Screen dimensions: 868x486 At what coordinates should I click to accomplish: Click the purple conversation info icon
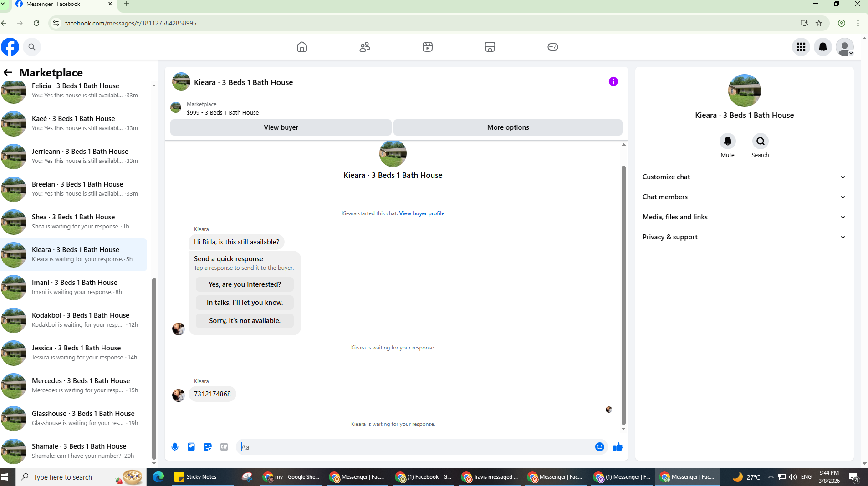click(613, 81)
